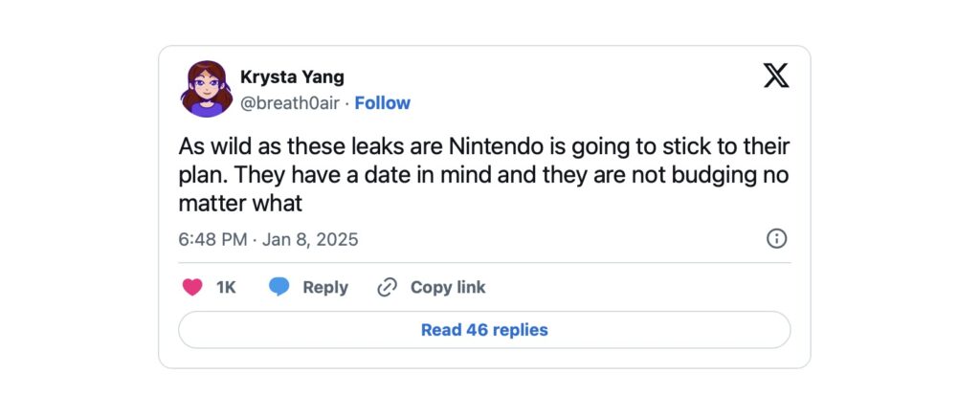Click the 6:48 PM post time
Viewport: 980px width, 395px height.
pos(212,239)
